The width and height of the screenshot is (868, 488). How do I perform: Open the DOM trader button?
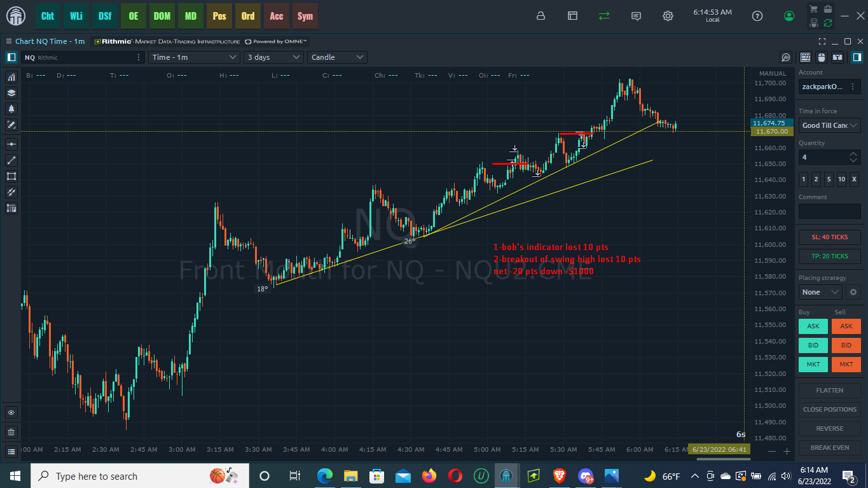pyautogui.click(x=162, y=16)
